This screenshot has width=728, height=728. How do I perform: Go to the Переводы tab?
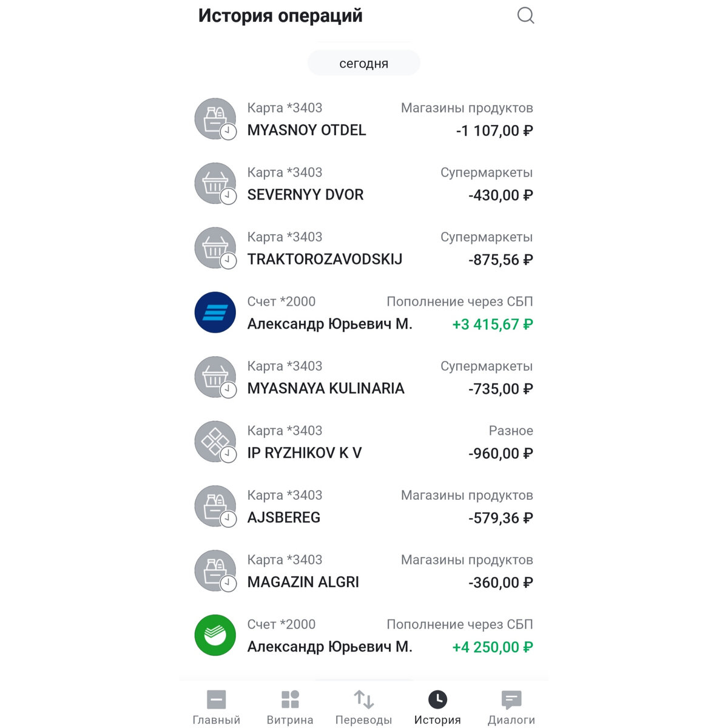(363, 707)
